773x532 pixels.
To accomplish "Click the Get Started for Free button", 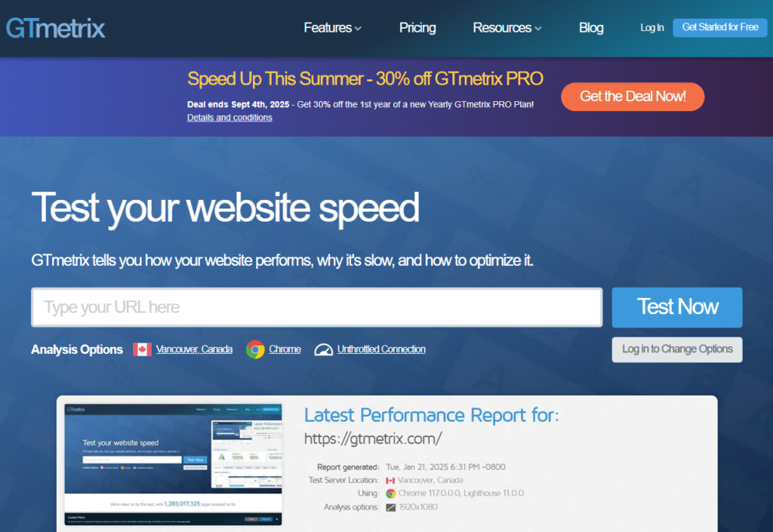I will tap(719, 28).
